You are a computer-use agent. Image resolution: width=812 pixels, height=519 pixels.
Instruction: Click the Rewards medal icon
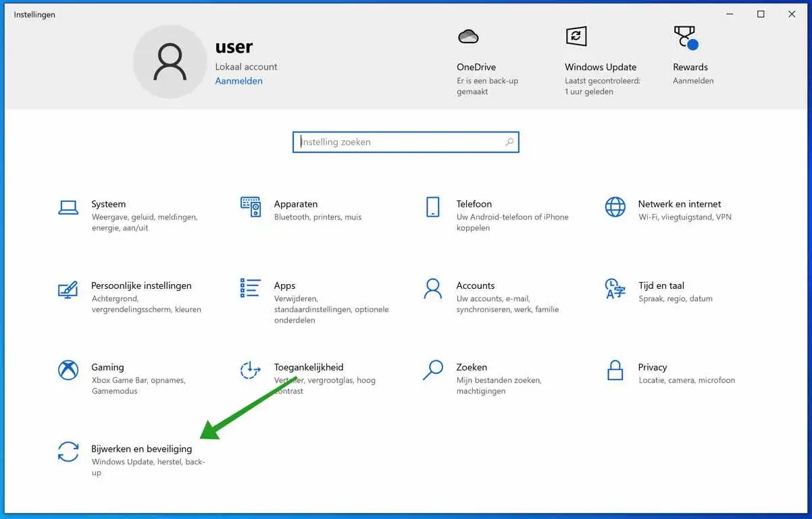click(x=686, y=38)
